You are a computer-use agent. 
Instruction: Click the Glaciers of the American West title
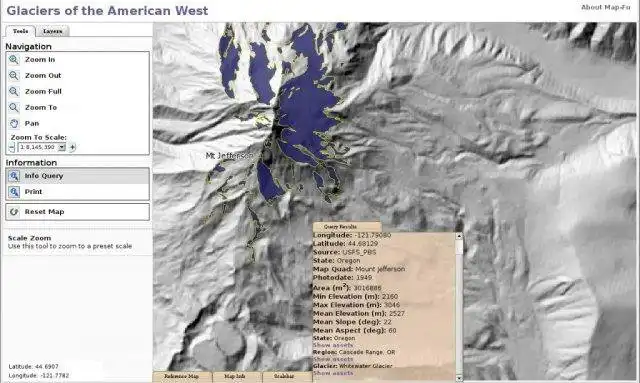click(107, 11)
